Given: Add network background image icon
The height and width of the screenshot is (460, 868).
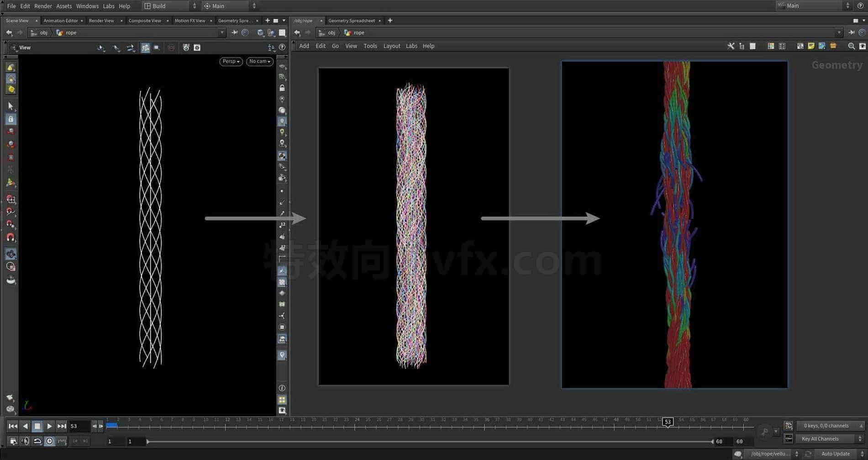Looking at the screenshot, I should 822,46.
